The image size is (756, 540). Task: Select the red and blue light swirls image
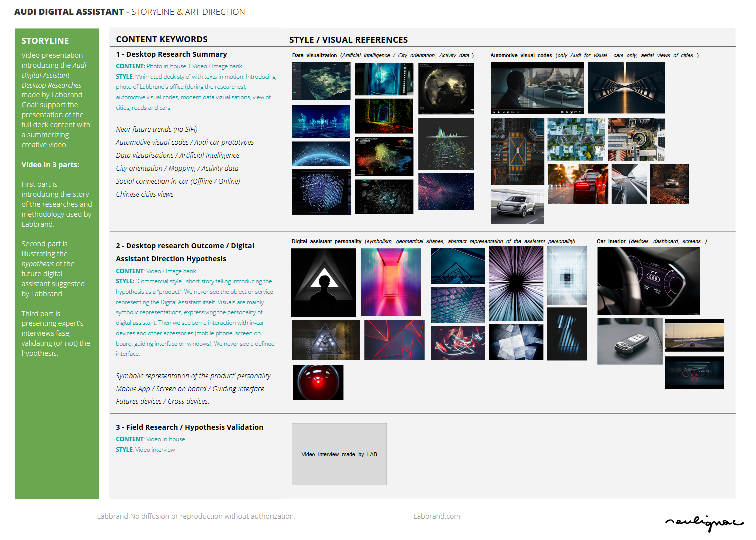458,343
